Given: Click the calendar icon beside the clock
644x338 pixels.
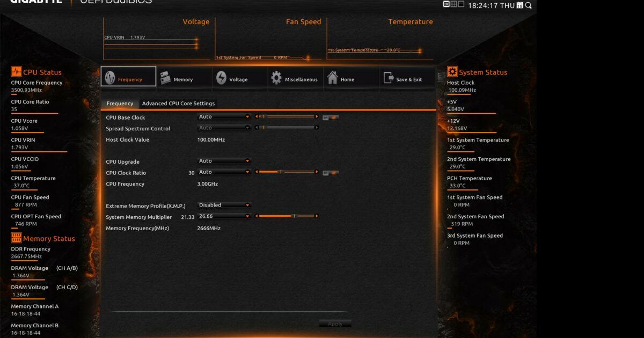Looking at the screenshot, I should click(x=519, y=5).
